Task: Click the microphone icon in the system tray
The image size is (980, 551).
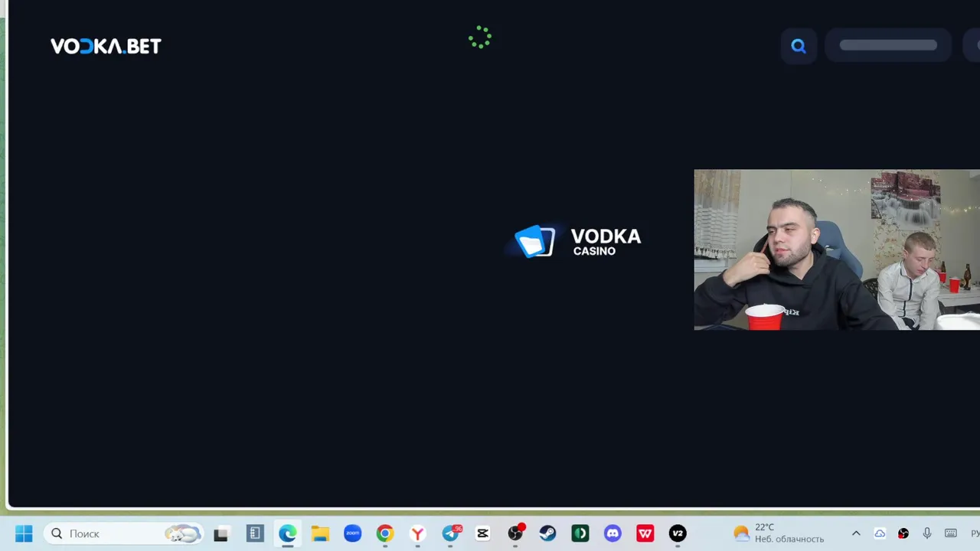Action: pyautogui.click(x=927, y=533)
